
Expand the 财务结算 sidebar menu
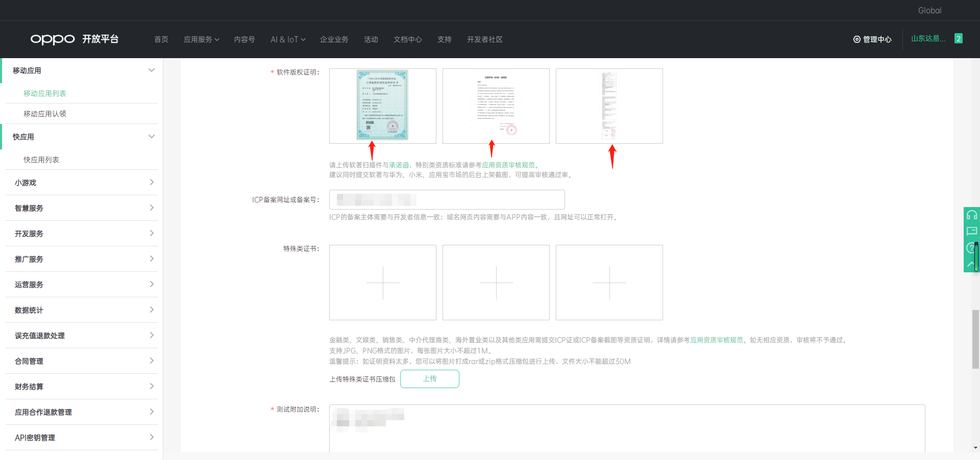pos(82,387)
